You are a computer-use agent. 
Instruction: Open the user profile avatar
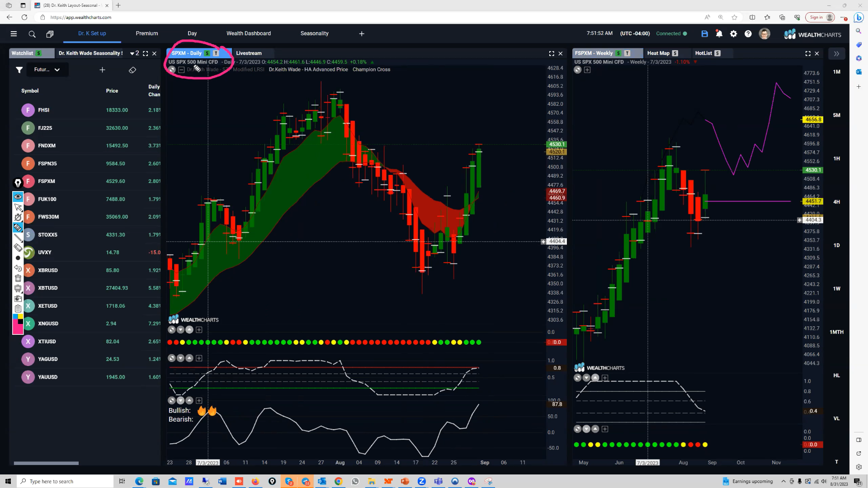pyautogui.click(x=764, y=34)
